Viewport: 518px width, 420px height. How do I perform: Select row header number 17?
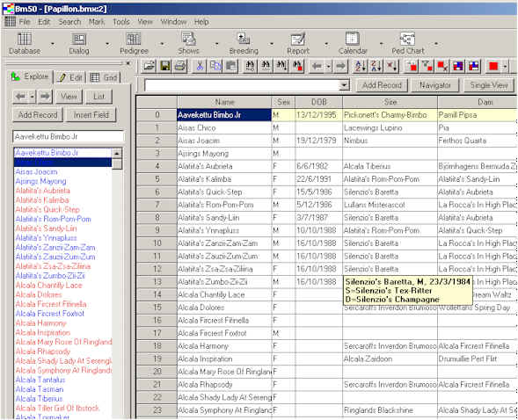[x=157, y=333]
